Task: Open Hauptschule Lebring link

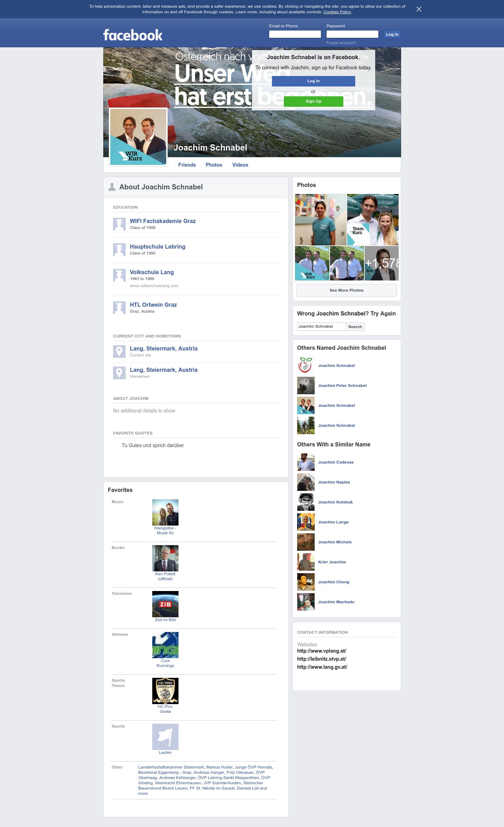Action: tap(157, 246)
